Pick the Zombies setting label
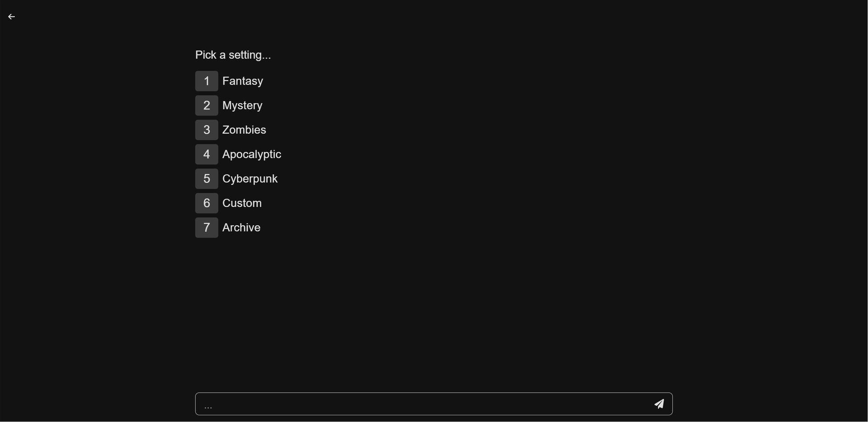The height and width of the screenshot is (422, 868). 244,130
